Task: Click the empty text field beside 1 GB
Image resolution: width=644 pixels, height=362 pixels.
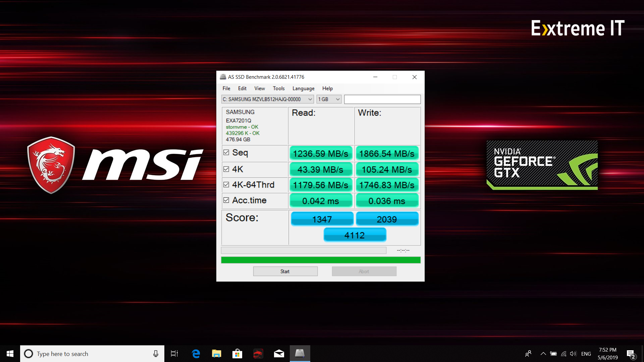Action: (x=382, y=99)
